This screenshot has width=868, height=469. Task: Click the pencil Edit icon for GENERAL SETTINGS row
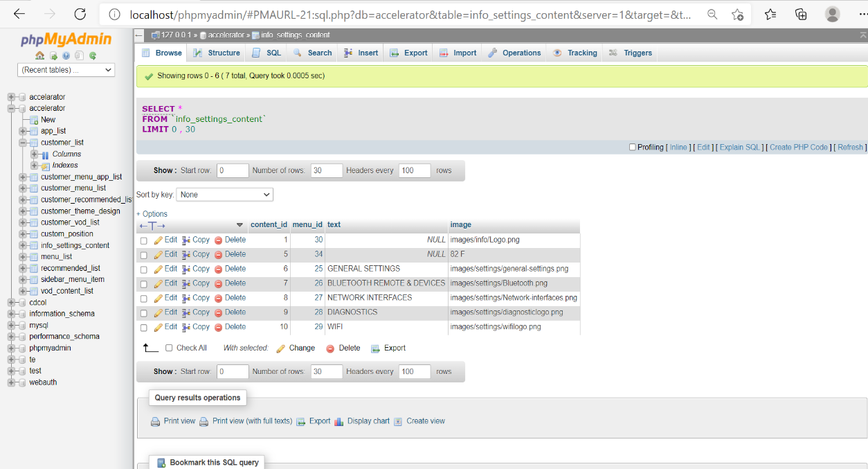pyautogui.click(x=159, y=269)
